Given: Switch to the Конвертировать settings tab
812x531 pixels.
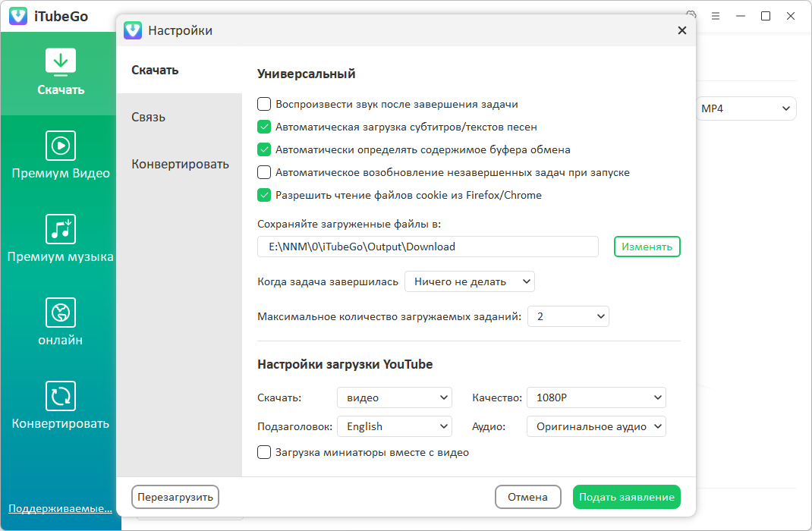Looking at the screenshot, I should pyautogui.click(x=179, y=164).
